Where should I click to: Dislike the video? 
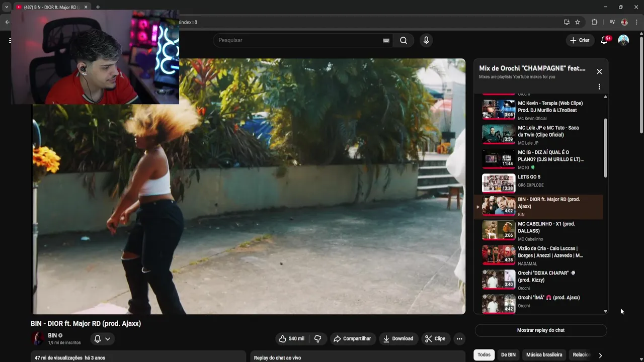click(x=318, y=339)
